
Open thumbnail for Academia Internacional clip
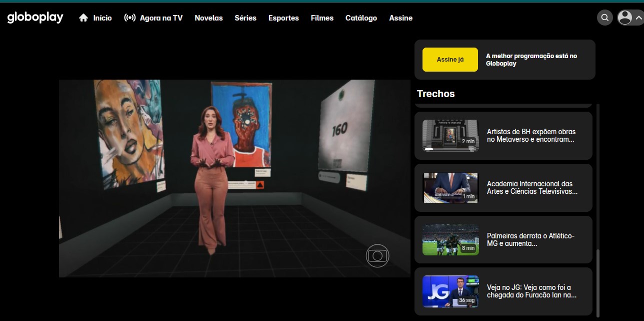450,188
